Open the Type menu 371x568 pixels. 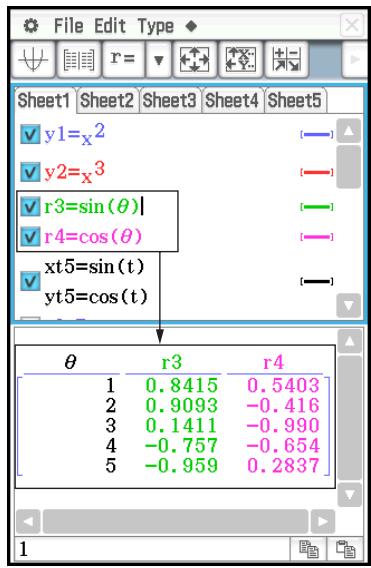pyautogui.click(x=156, y=27)
